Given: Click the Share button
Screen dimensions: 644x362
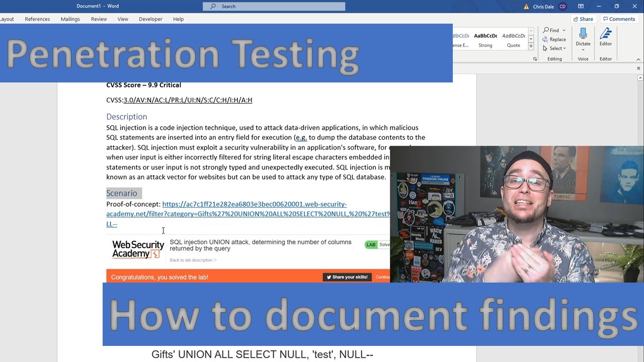Looking at the screenshot, I should (583, 19).
